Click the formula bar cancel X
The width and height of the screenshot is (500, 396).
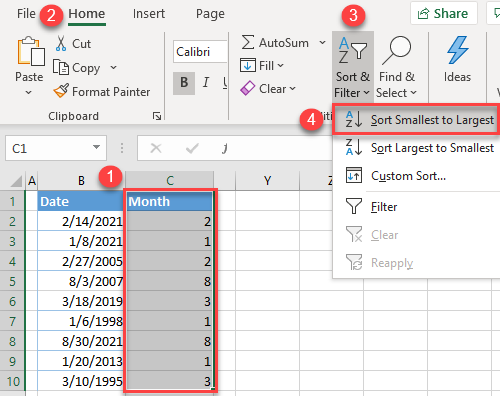[x=156, y=148]
